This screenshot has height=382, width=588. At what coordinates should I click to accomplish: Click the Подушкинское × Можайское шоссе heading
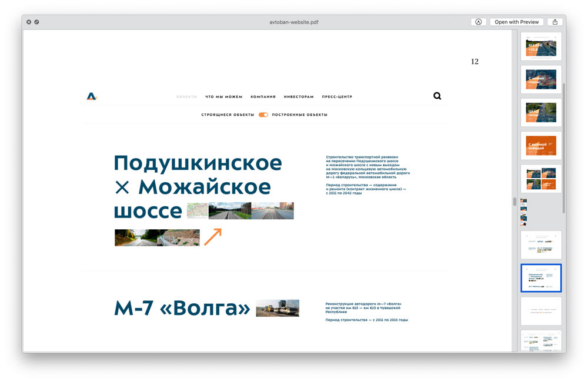tap(198, 186)
